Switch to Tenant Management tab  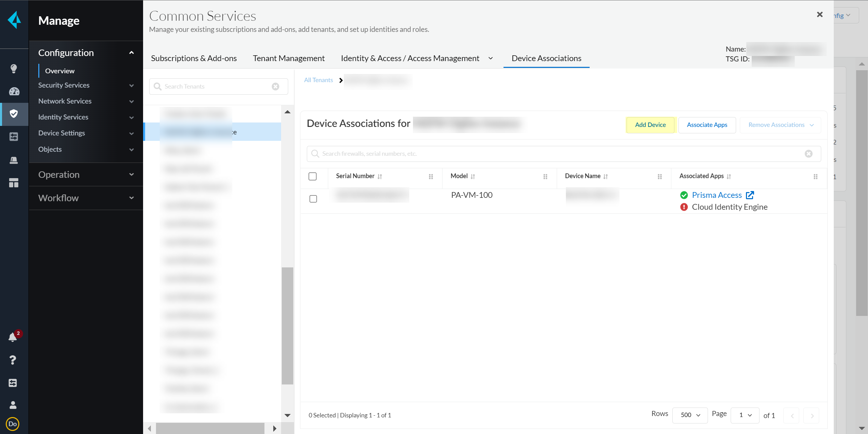(289, 58)
